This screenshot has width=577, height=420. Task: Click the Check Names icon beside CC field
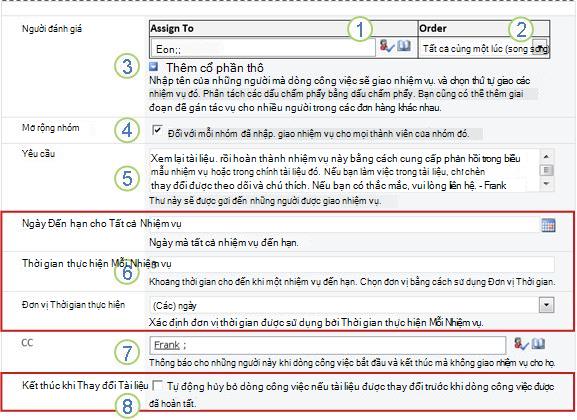click(521, 344)
